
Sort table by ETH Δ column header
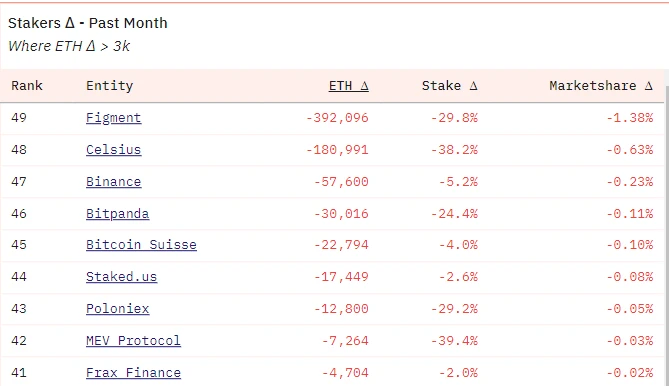click(x=349, y=86)
